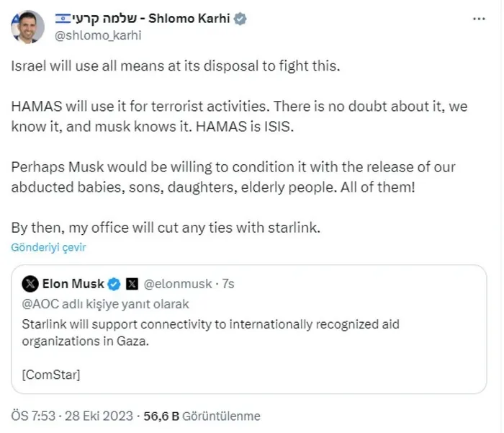504x433 pixels.
Task: Click the 56,6 B Görüntülenme view count
Action: [x=202, y=416]
